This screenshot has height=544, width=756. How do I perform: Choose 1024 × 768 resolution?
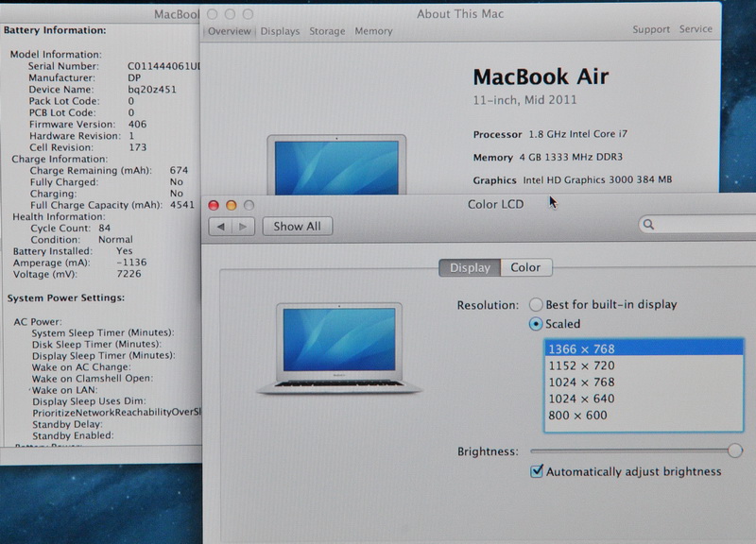pyautogui.click(x=644, y=382)
